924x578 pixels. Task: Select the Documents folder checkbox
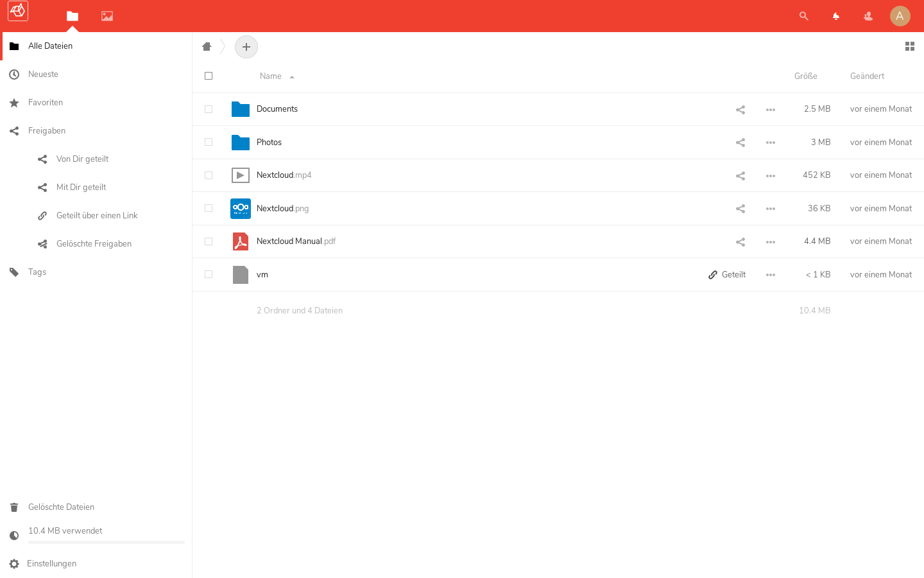click(209, 109)
